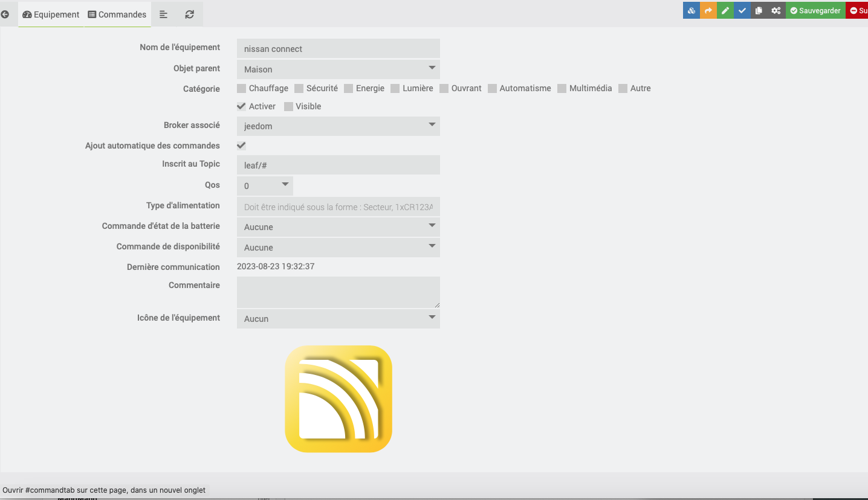Open the tab with the aligned lines icon
868x500 pixels.
[163, 14]
